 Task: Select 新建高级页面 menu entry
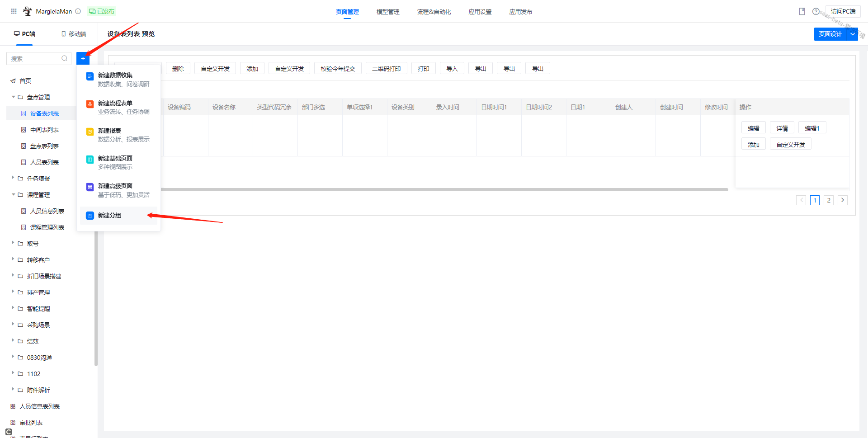tap(118, 190)
